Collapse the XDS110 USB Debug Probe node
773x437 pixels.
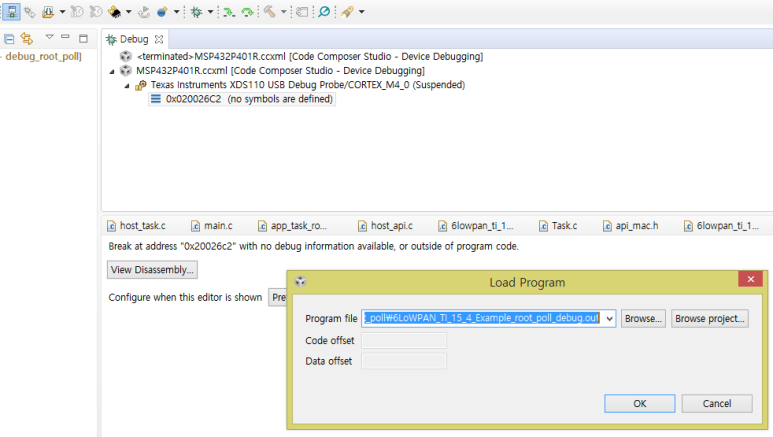[127, 85]
